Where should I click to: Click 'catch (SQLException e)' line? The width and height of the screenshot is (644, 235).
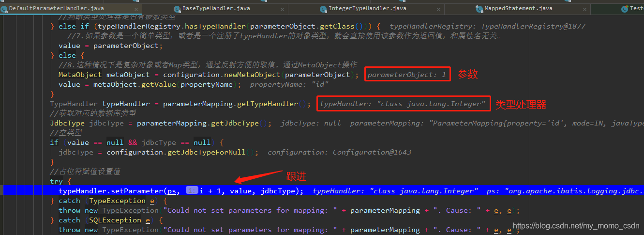pos(111,220)
